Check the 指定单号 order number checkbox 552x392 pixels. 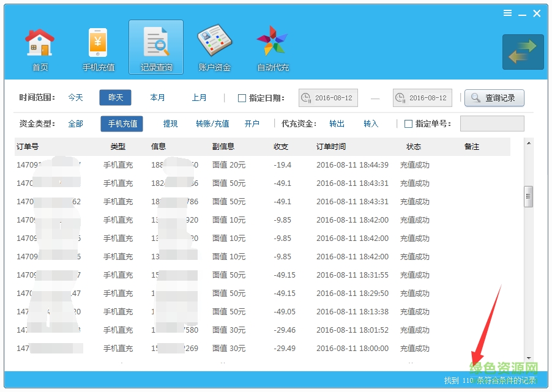coord(408,123)
